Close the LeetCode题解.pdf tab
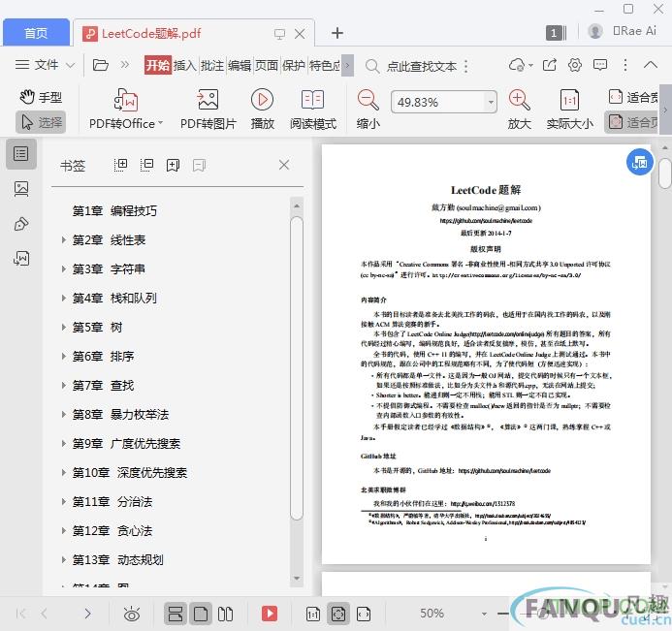 tap(300, 34)
